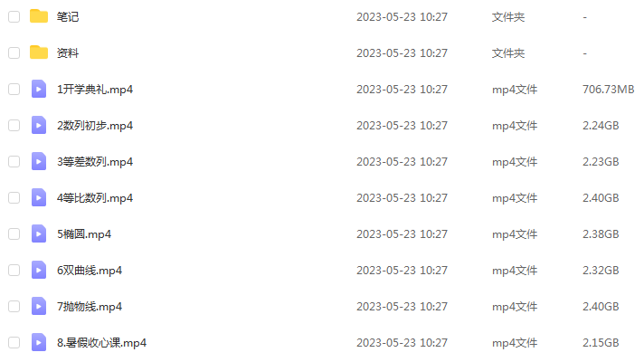Click video icon for 3等差数列.mp4

click(x=39, y=161)
